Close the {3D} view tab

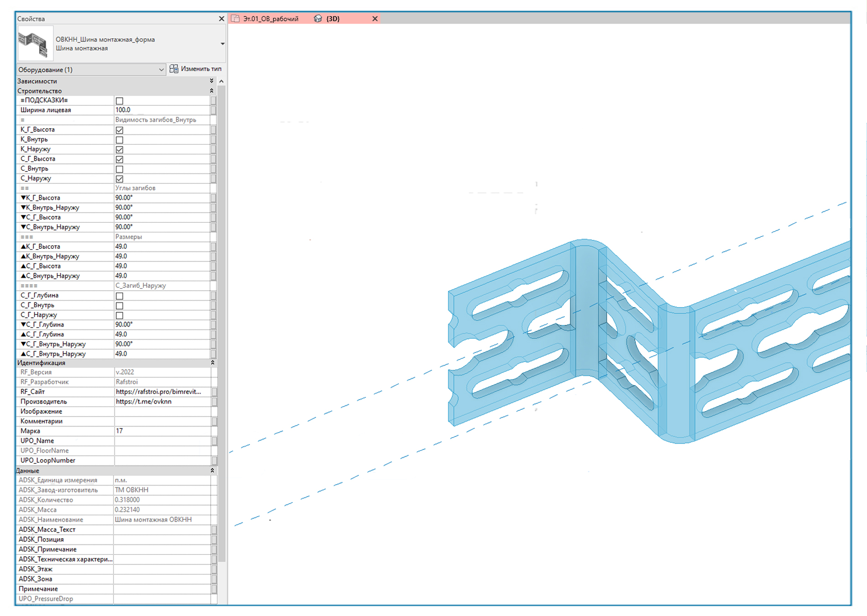click(x=375, y=19)
